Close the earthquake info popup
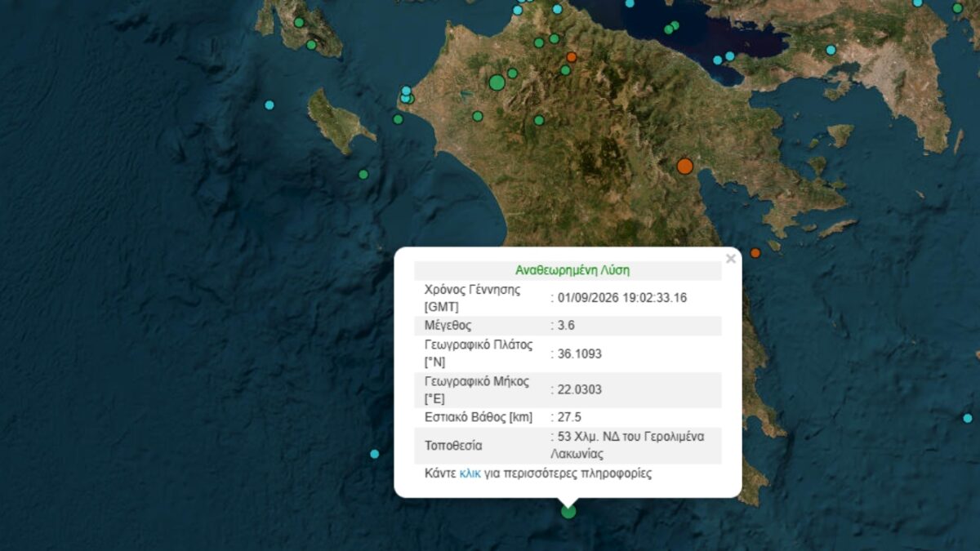980x551 pixels. point(731,259)
